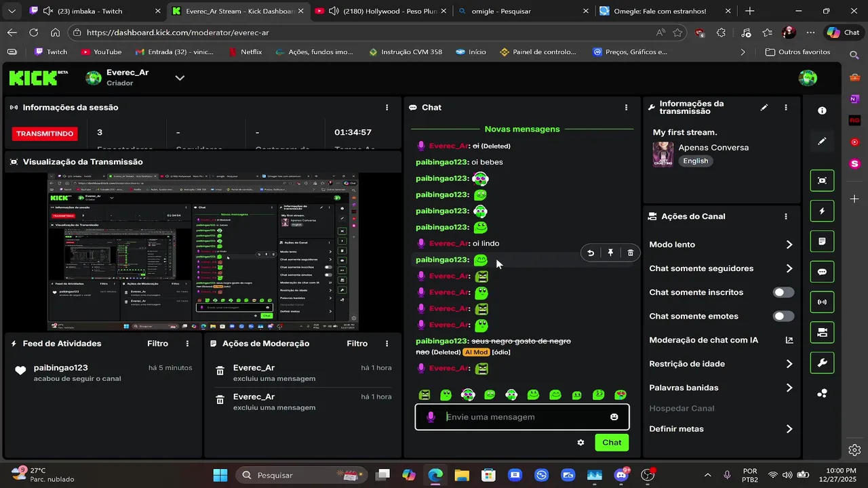Edit stream info with the pencil icon

tap(764, 107)
